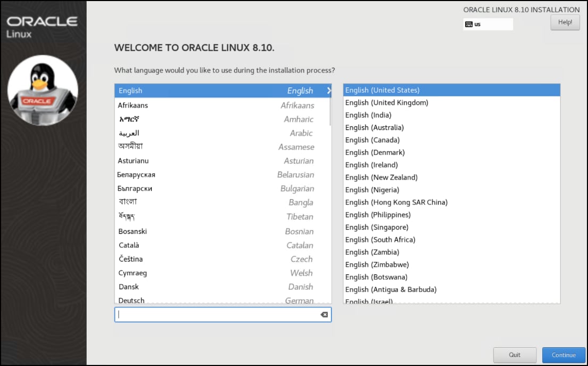Screen dimensions: 588x366
Task: Select English (Nigeria) locale
Action: point(451,190)
